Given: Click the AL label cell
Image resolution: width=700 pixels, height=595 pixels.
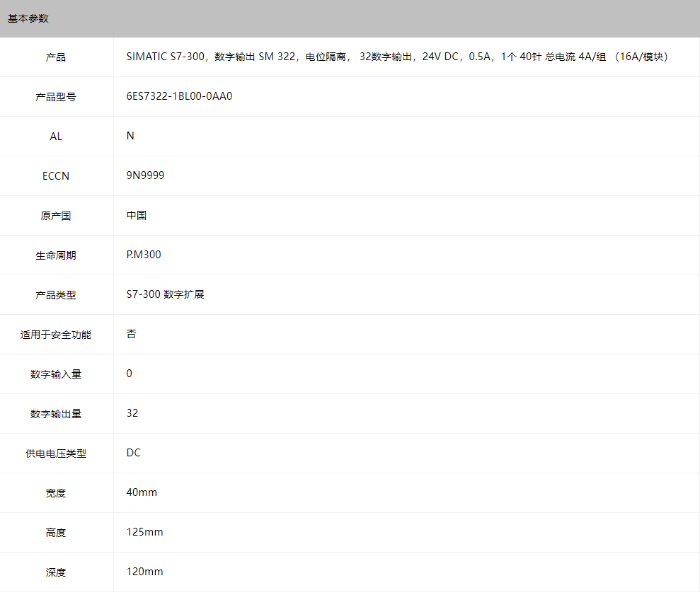Looking at the screenshot, I should [56, 137].
